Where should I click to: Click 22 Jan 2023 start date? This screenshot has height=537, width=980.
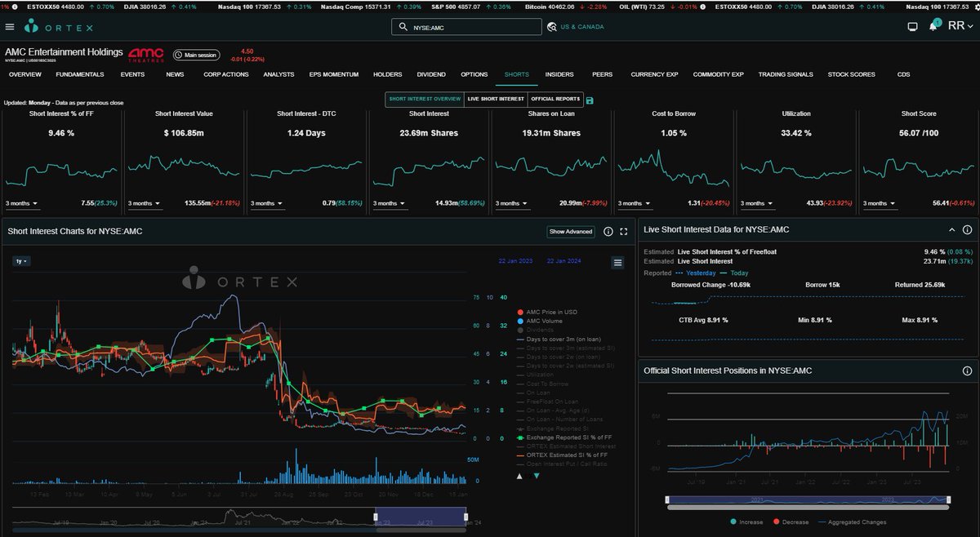tap(515, 261)
